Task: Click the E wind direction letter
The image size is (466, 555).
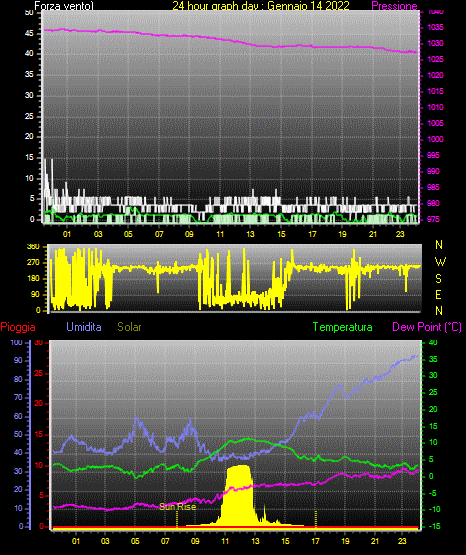Action: coord(438,294)
